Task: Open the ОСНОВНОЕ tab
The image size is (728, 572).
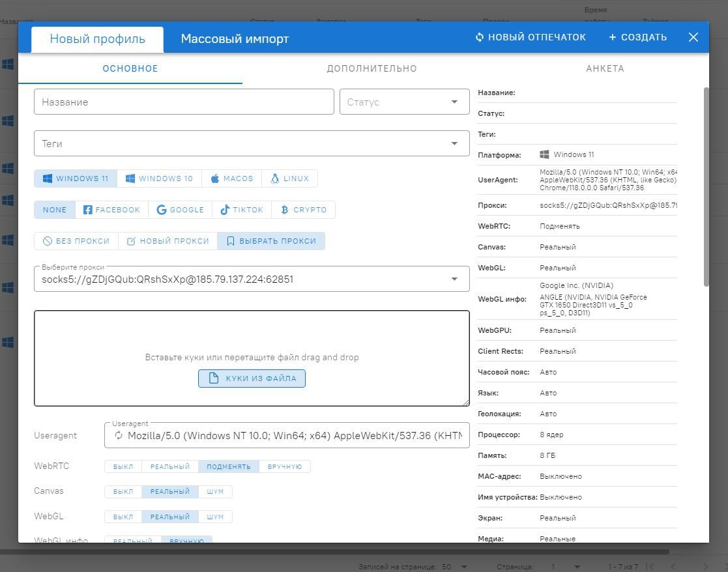Action: coord(130,68)
